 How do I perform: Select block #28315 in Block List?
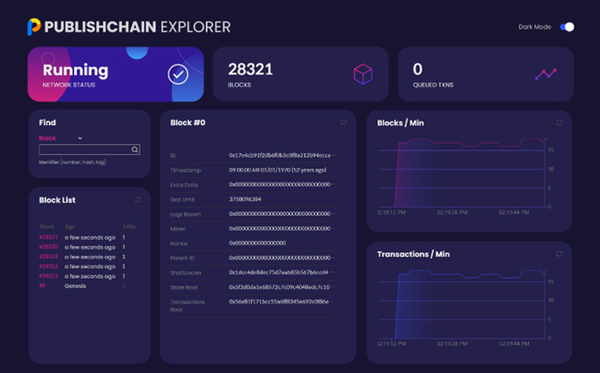point(49,276)
